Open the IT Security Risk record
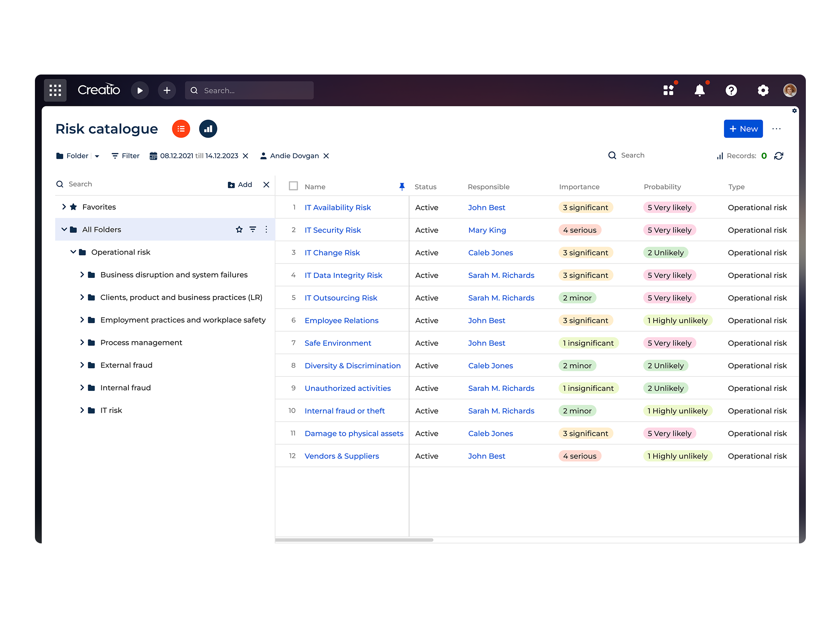 (333, 230)
